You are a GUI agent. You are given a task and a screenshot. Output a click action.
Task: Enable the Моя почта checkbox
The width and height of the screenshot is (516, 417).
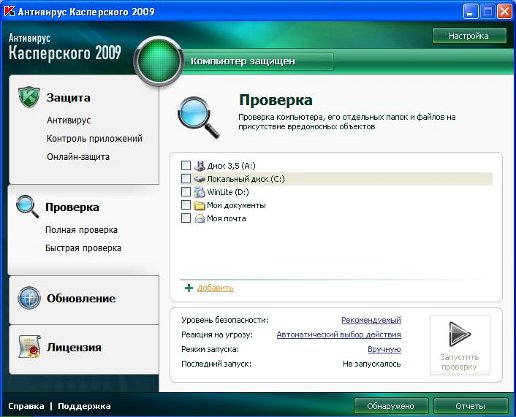(x=186, y=218)
